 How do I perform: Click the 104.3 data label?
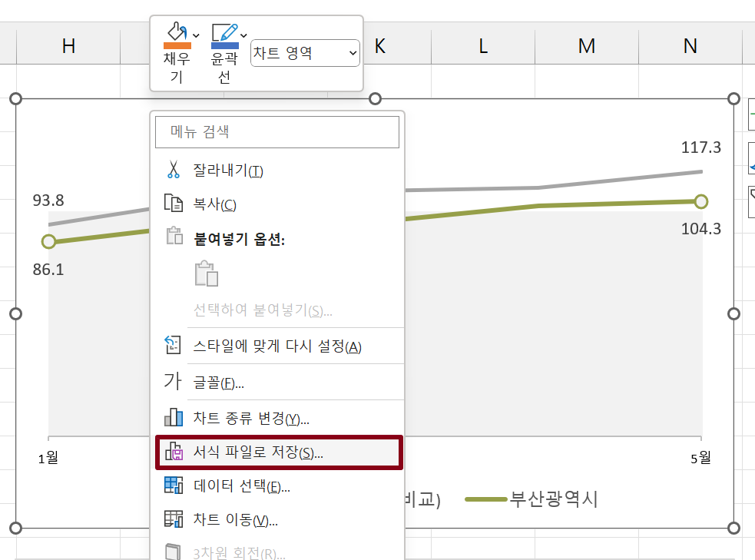click(700, 229)
